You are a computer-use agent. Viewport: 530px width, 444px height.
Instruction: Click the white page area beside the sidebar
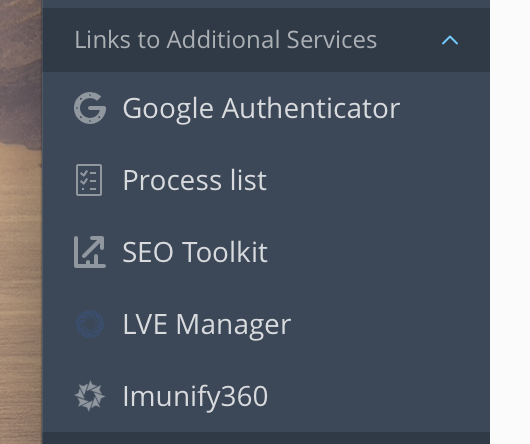click(510, 222)
